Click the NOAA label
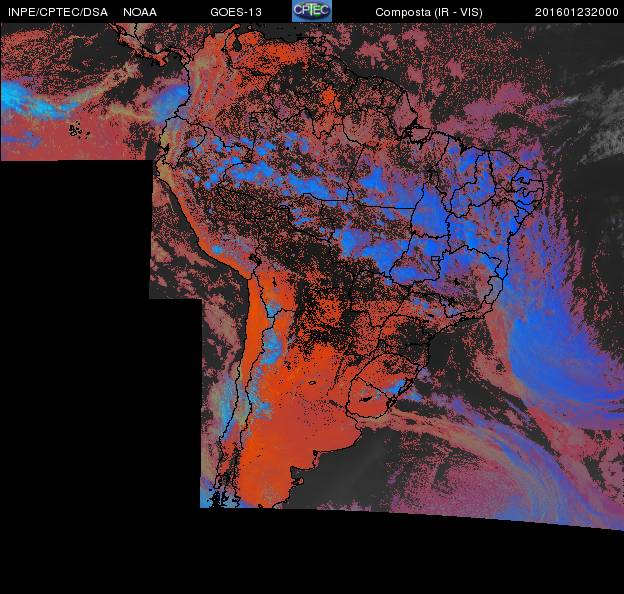624x594 pixels. (140, 12)
